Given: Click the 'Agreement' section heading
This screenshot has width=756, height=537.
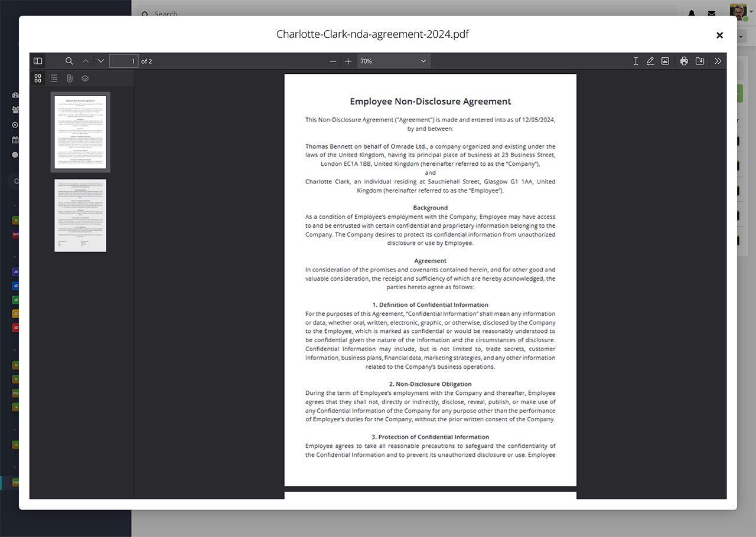Looking at the screenshot, I should tap(431, 261).
